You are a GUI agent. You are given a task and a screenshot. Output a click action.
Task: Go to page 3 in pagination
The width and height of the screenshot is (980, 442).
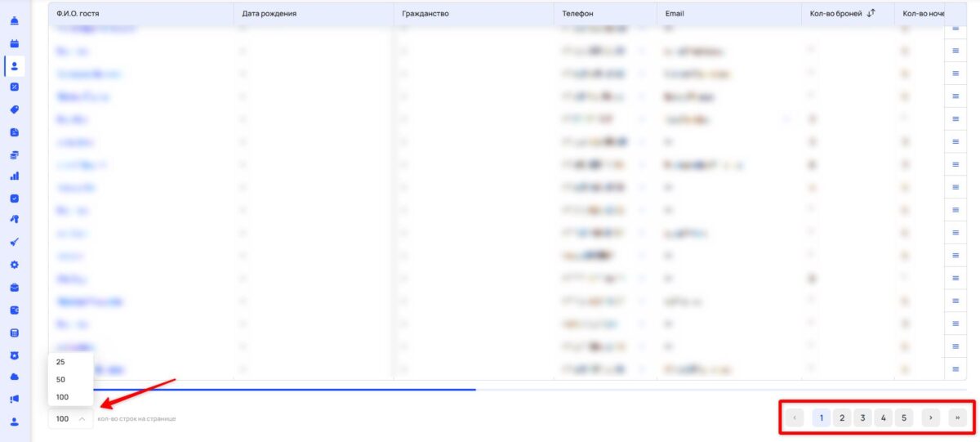(862, 417)
